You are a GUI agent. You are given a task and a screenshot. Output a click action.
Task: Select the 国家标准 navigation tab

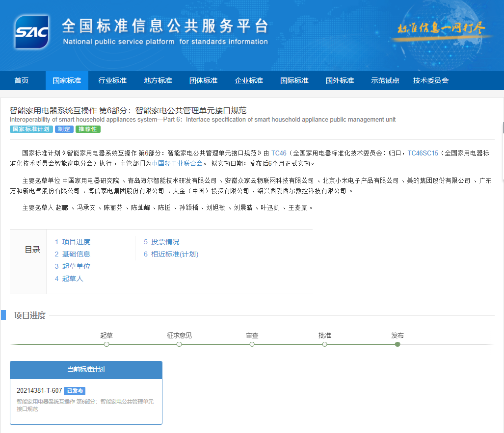[x=67, y=80]
